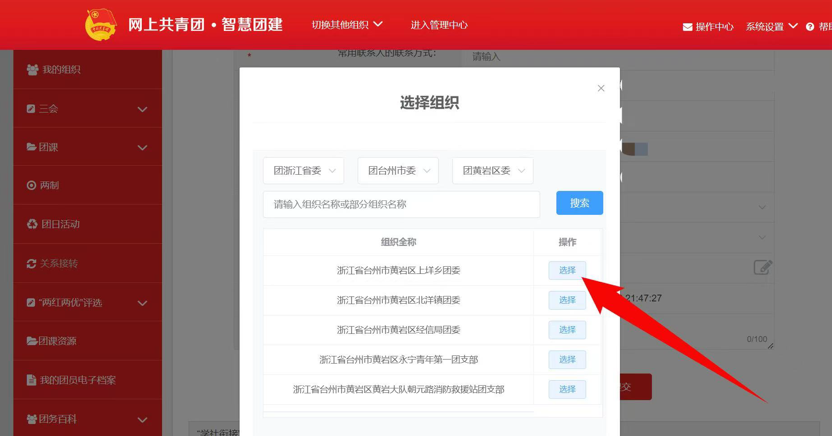Click the 两制 sidebar icon
This screenshot has height=436, width=832.
[x=32, y=186]
